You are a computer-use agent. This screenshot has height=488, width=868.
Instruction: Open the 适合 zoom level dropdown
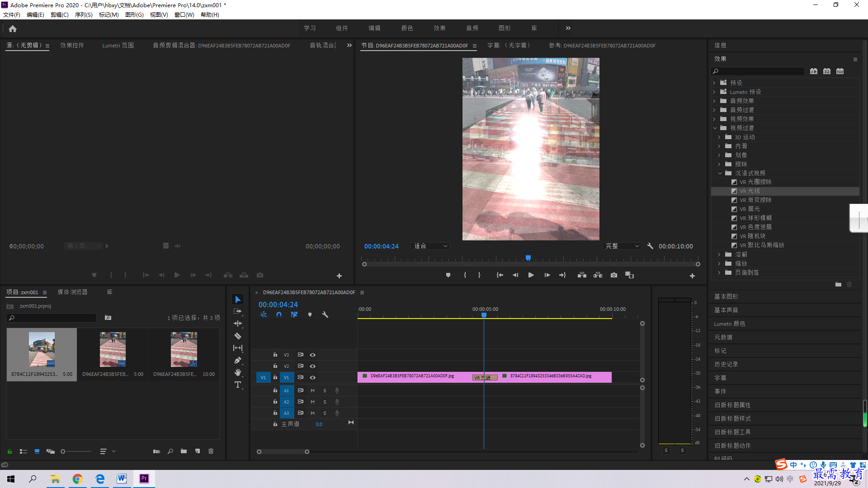click(430, 246)
